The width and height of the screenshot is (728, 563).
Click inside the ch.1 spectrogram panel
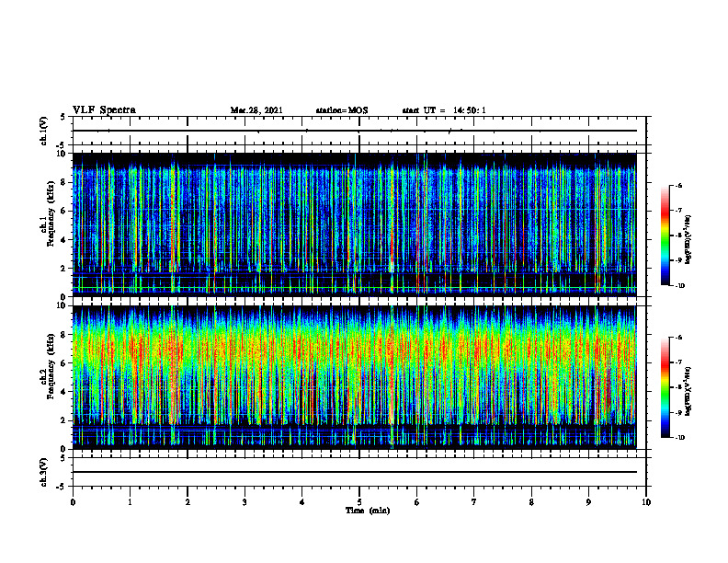pyautogui.click(x=355, y=224)
